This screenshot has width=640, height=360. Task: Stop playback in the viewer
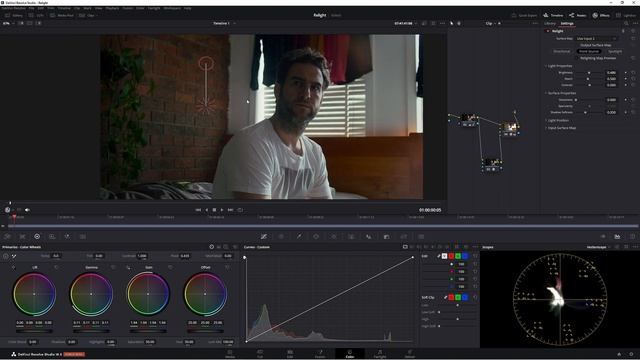214,210
